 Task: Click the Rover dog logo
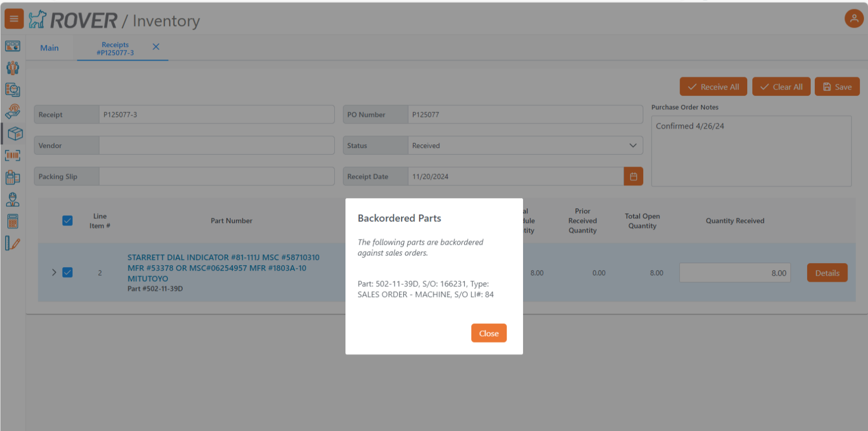click(x=37, y=19)
